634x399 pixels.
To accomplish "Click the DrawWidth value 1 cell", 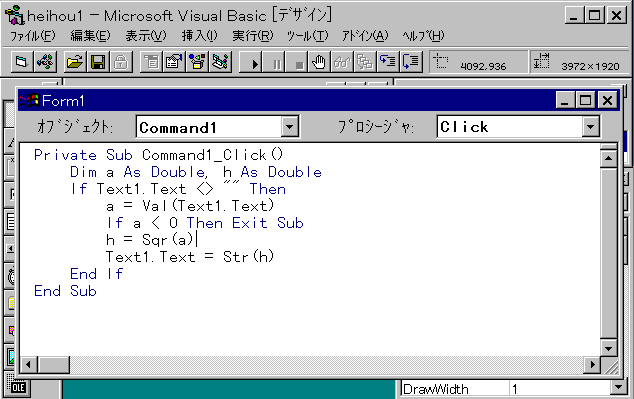I will tap(560, 389).
